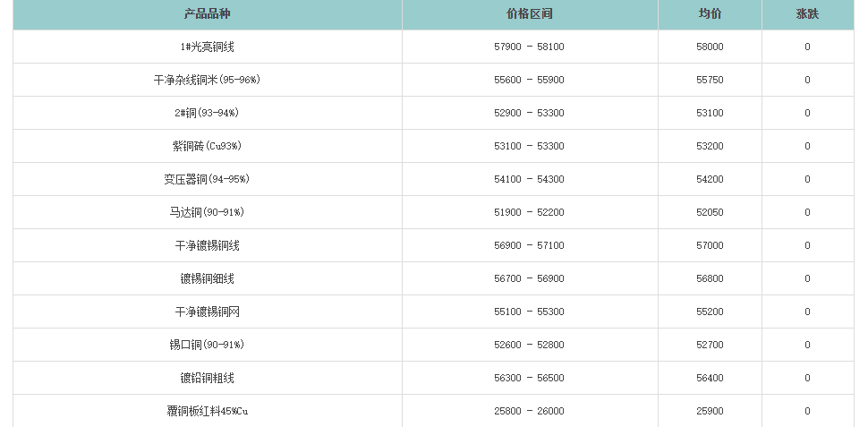This screenshot has width=868, height=427.
Task: Select the 干净镀锡铜线 product cell
Action: (x=207, y=245)
